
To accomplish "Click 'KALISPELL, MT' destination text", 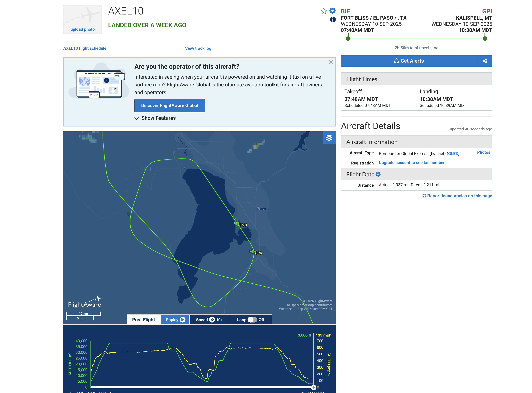I will click(x=474, y=18).
